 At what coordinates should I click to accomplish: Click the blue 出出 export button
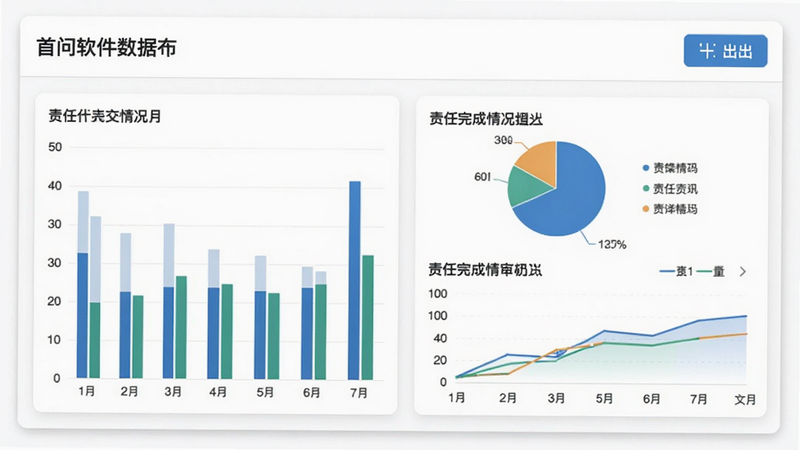725,51
